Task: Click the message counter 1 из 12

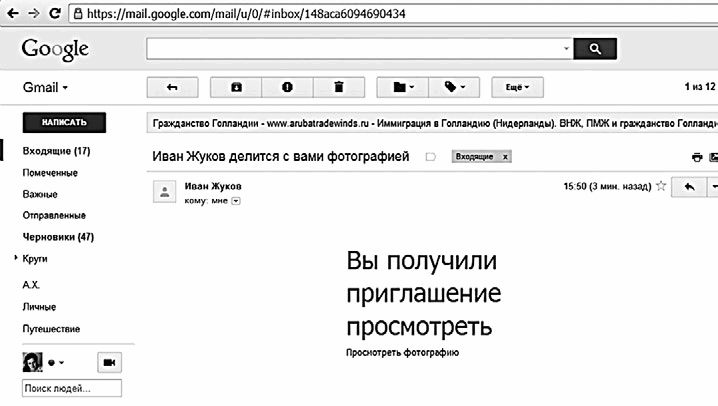Action: coord(700,87)
